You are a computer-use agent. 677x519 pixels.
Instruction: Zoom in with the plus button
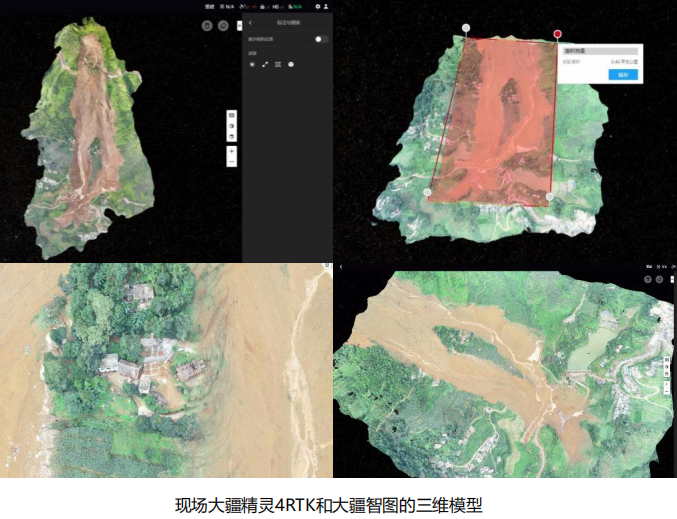coord(232,149)
